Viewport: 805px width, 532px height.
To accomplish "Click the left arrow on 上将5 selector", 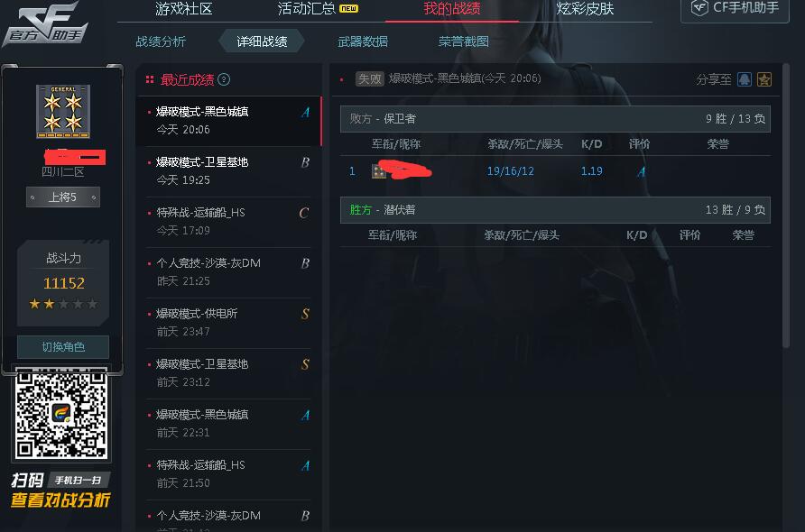I will [x=32, y=197].
